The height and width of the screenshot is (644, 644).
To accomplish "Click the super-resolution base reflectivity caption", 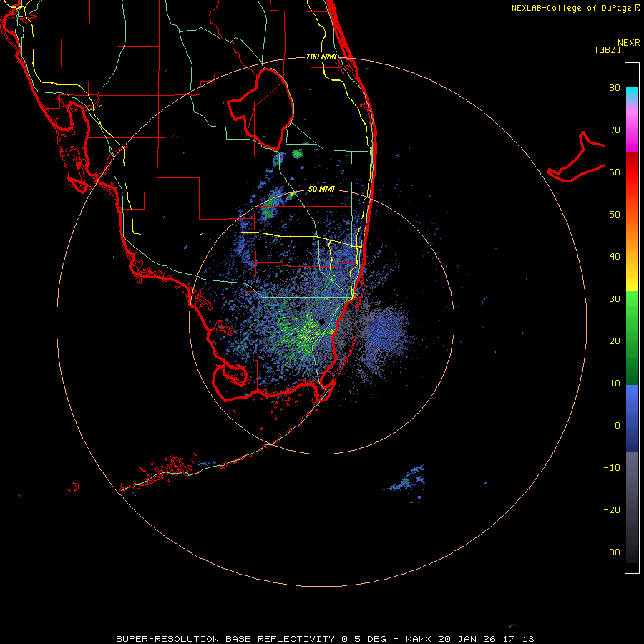I will click(325, 639).
